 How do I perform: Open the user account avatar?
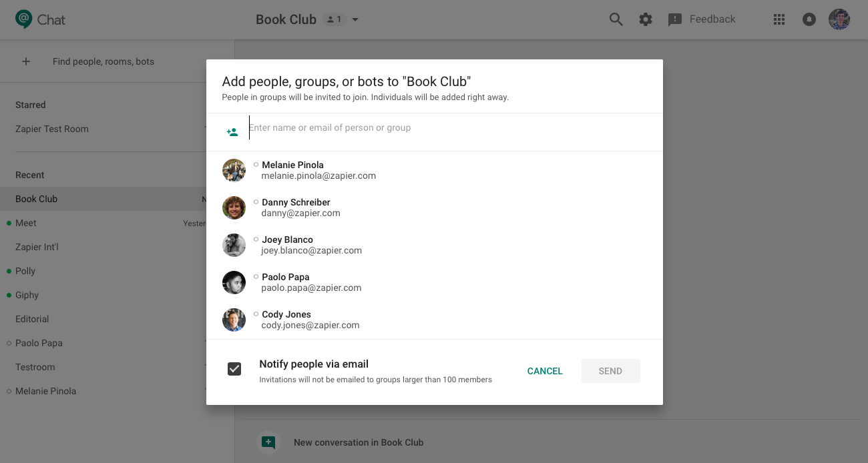pos(839,19)
